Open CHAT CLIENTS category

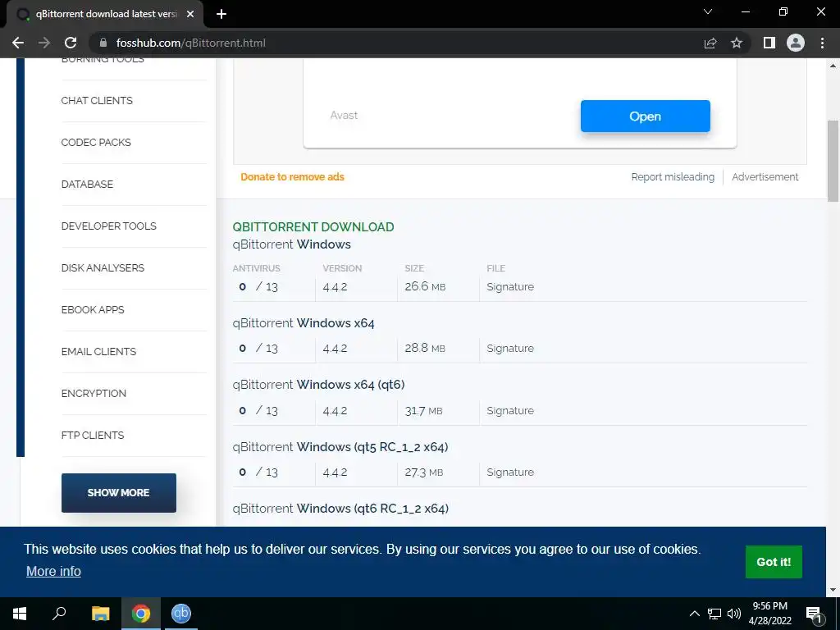pyautogui.click(x=97, y=101)
